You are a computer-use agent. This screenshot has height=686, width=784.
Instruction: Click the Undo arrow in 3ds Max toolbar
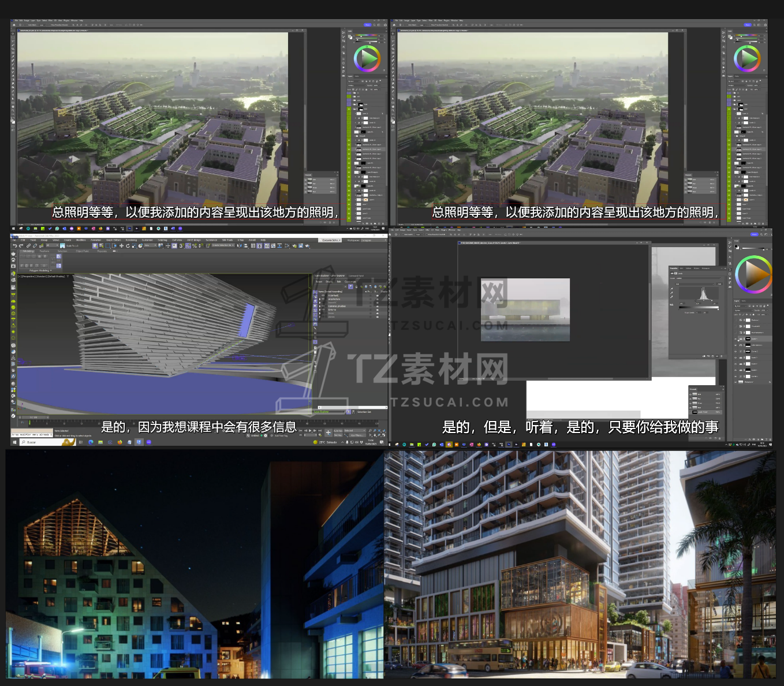15,246
